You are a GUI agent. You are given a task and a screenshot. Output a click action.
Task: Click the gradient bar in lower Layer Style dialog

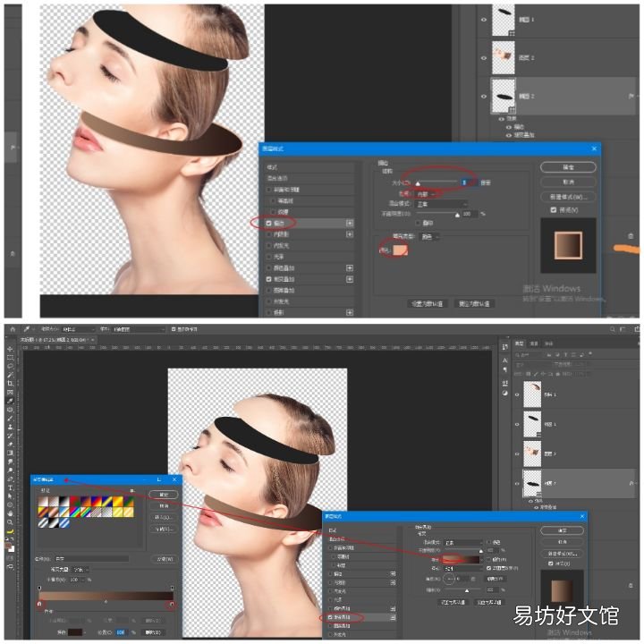(461, 559)
